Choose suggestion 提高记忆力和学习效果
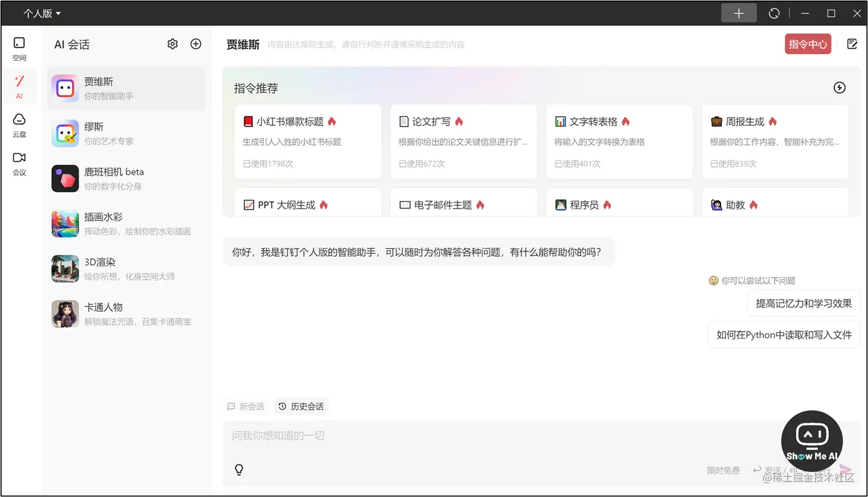The width and height of the screenshot is (868, 497). tap(804, 304)
